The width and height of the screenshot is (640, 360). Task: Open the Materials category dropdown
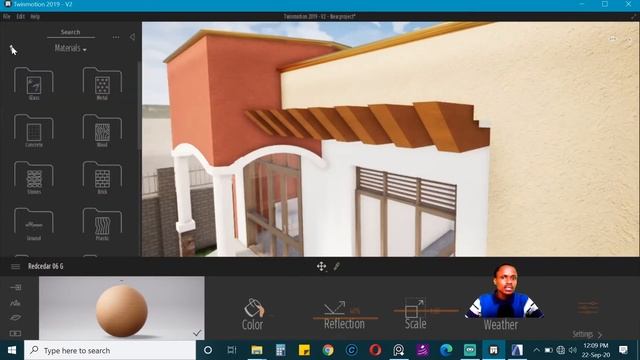pyautogui.click(x=71, y=48)
